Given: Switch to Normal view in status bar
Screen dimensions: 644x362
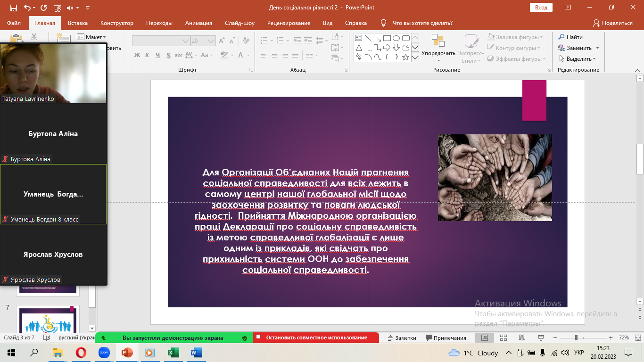Looking at the screenshot, I should 485,338.
